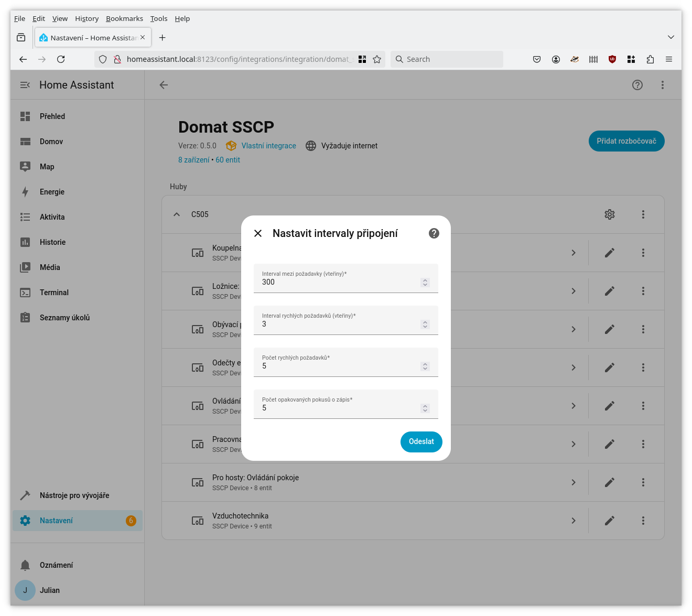The height and width of the screenshot is (616, 692).
Task: Open the 60 entit link
Action: [x=228, y=160]
